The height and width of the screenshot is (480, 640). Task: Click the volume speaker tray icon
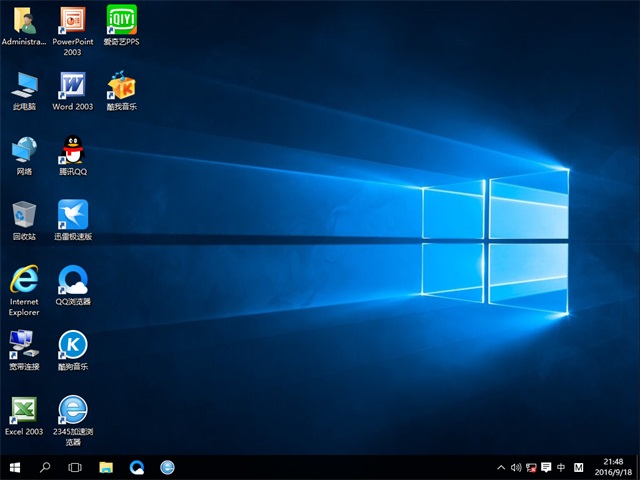pyautogui.click(x=516, y=467)
